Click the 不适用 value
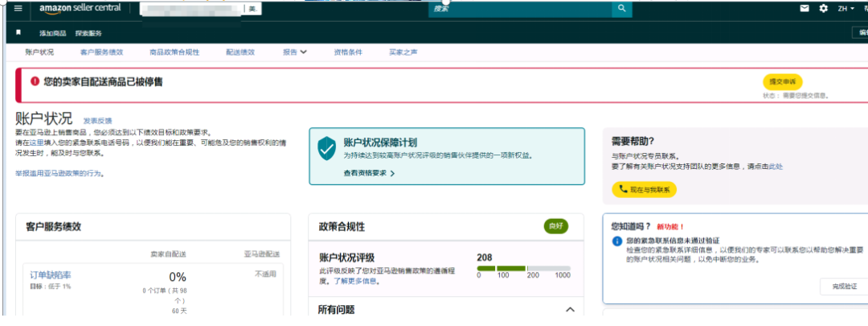This screenshot has width=868, height=326. pos(265,274)
